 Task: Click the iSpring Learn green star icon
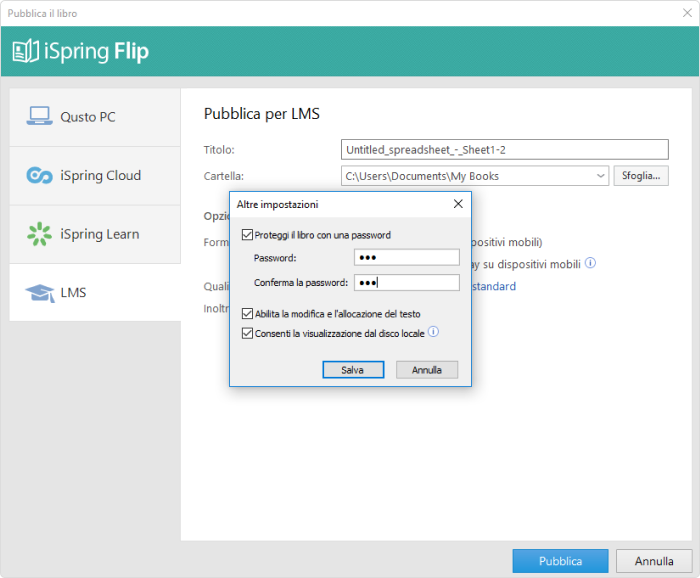(39, 234)
